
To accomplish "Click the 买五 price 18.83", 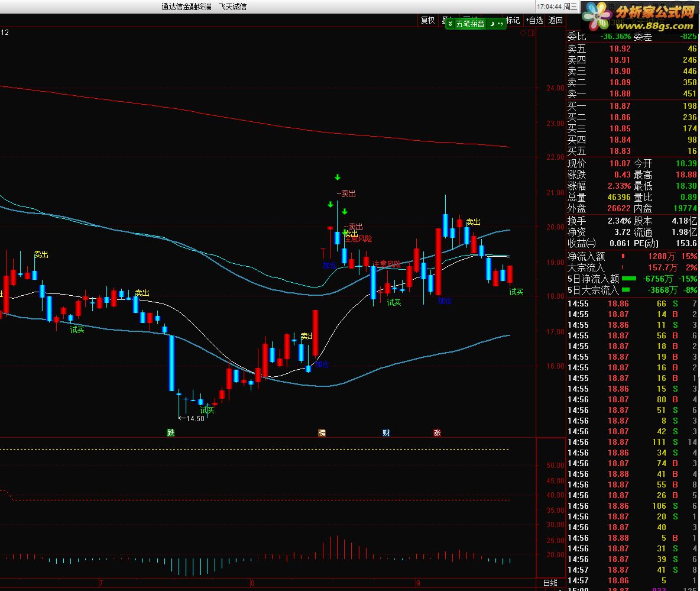I will (620, 151).
